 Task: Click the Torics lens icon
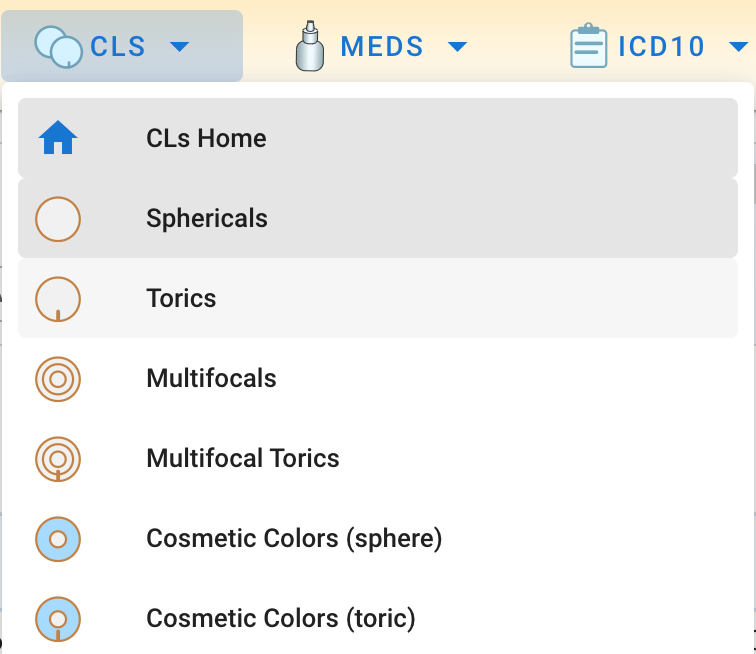[58, 298]
